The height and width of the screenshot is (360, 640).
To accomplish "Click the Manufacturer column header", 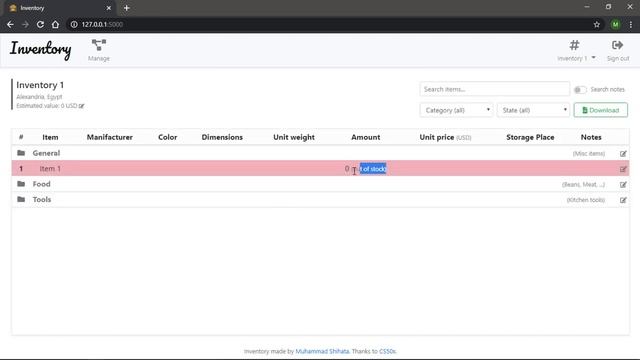I will [110, 138].
